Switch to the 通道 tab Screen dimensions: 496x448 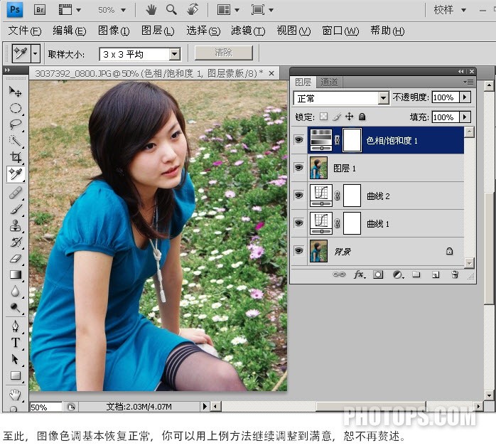329,82
